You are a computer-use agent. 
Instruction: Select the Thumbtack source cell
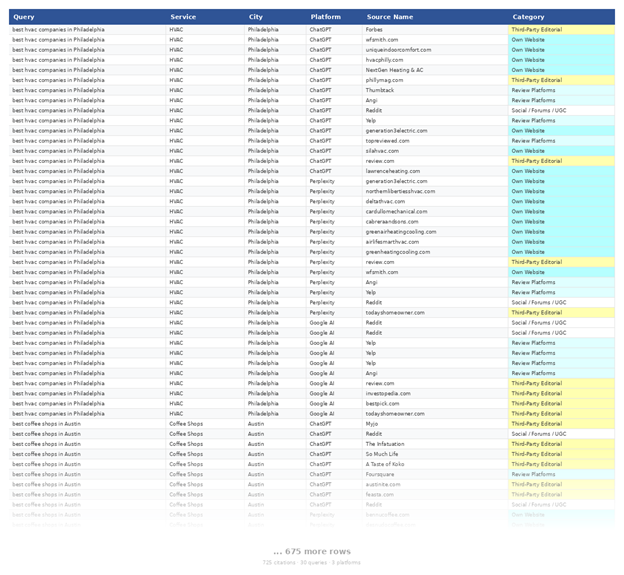[x=435, y=90]
